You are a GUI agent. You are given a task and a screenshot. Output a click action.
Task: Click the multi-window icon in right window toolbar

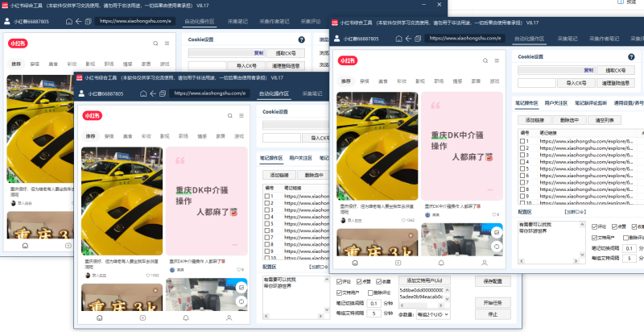click(x=418, y=39)
